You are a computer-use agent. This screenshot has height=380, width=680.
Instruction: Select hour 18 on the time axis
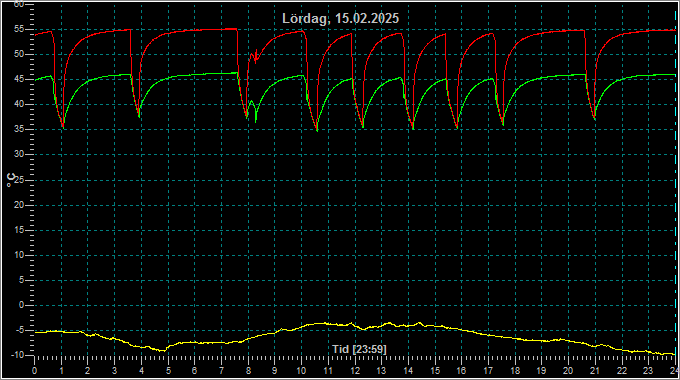click(515, 371)
